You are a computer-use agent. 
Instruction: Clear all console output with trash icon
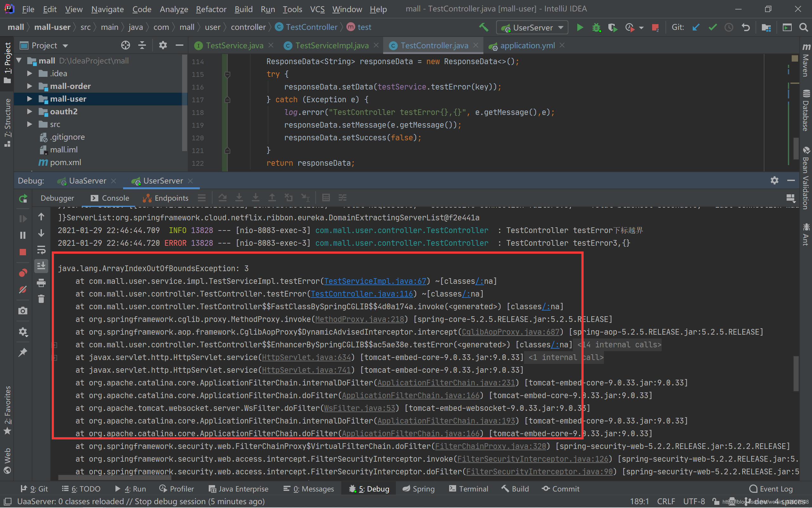[x=41, y=299]
